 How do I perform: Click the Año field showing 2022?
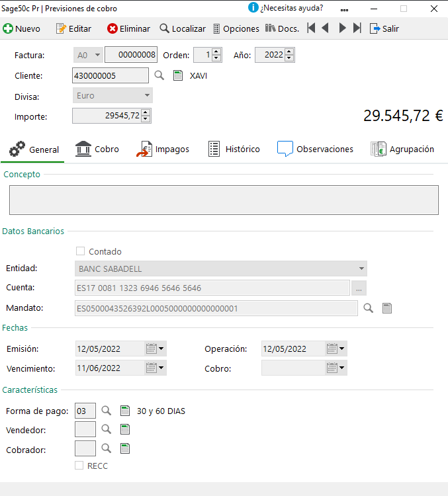click(270, 55)
